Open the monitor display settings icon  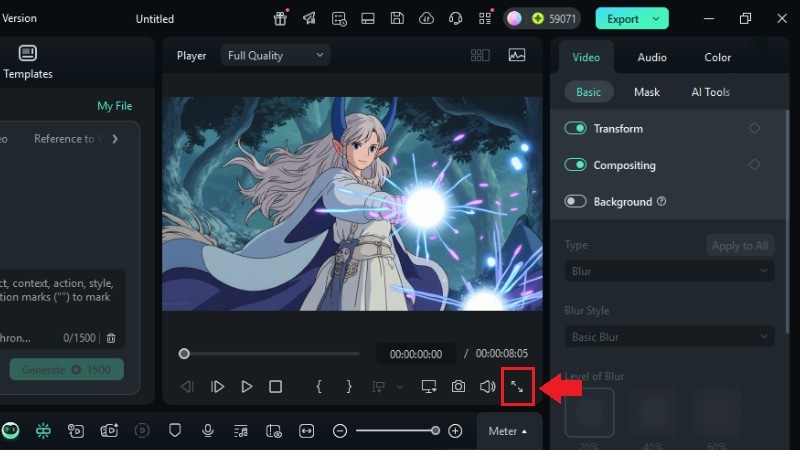point(429,387)
